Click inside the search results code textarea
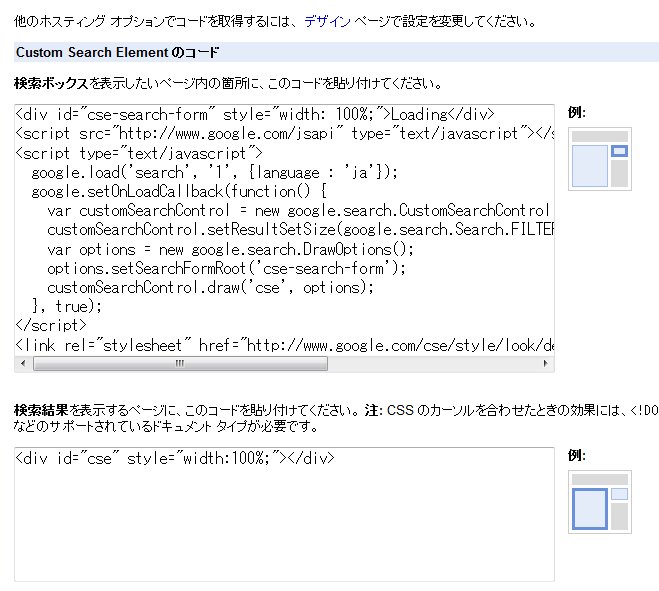The width and height of the screenshot is (659, 591). tap(284, 514)
